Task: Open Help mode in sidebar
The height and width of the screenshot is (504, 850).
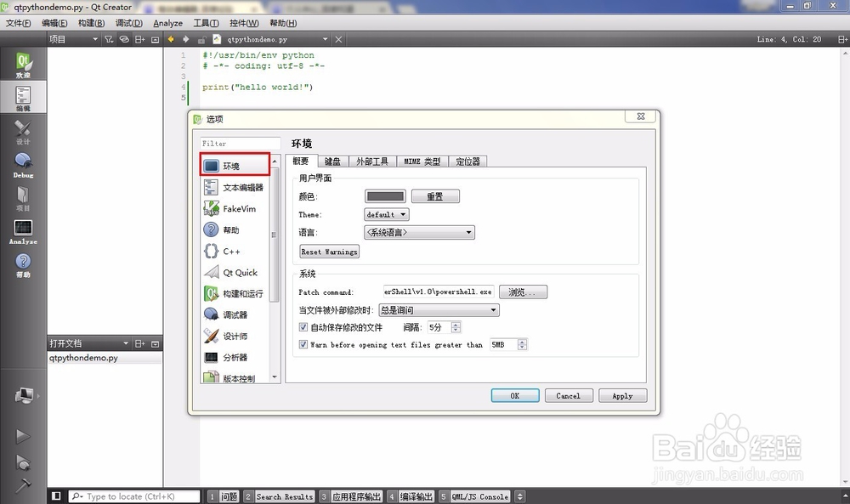Action: click(23, 265)
